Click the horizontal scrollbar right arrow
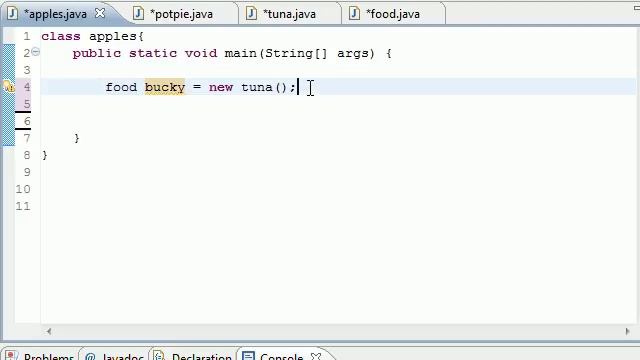 [x=627, y=331]
